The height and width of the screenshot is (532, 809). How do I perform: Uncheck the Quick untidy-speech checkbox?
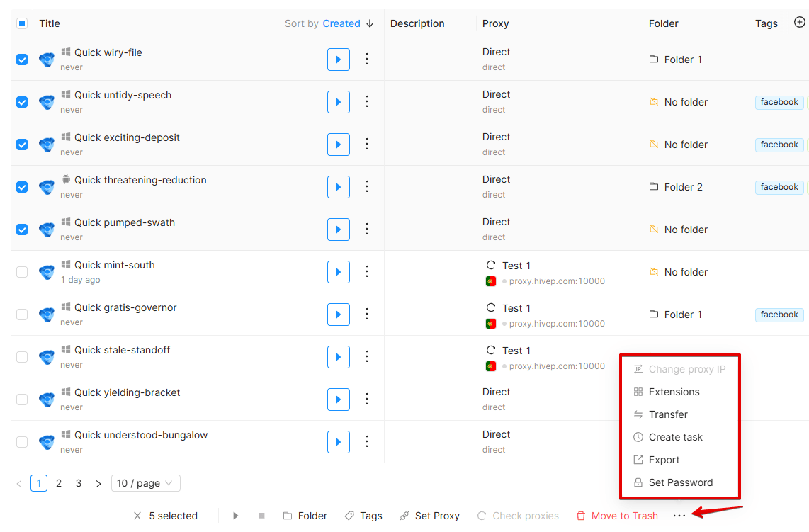22,101
